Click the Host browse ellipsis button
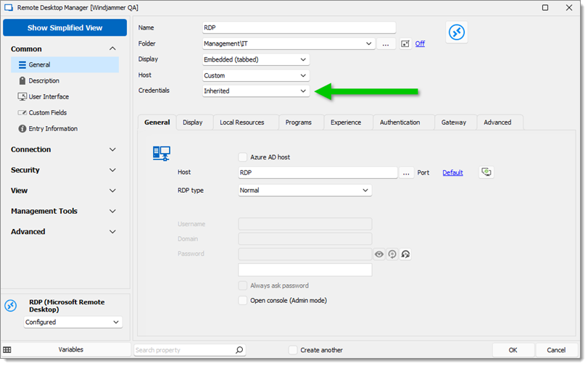 point(406,173)
